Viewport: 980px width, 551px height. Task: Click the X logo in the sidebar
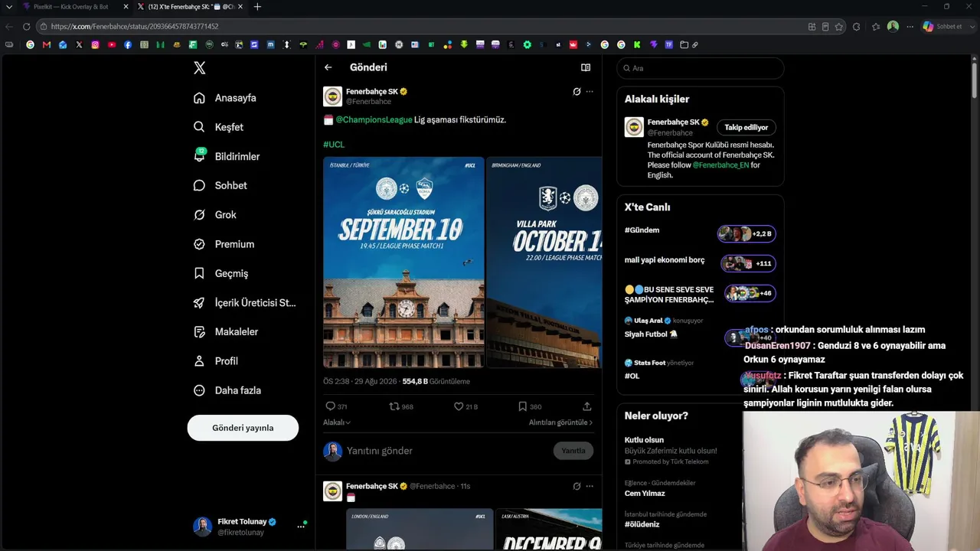click(x=200, y=68)
